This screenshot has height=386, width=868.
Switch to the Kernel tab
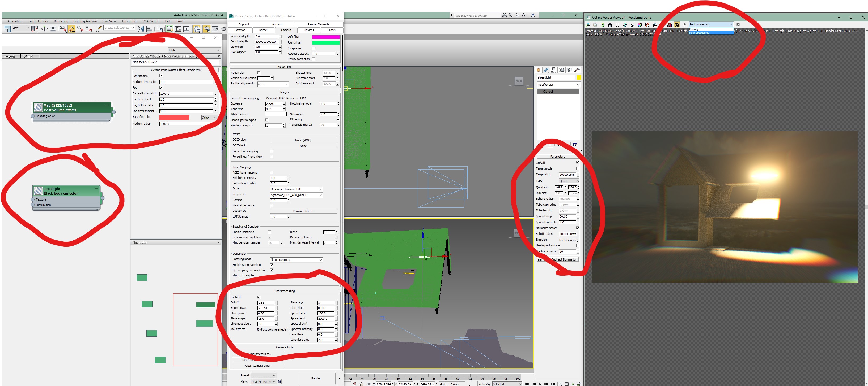[x=263, y=30]
